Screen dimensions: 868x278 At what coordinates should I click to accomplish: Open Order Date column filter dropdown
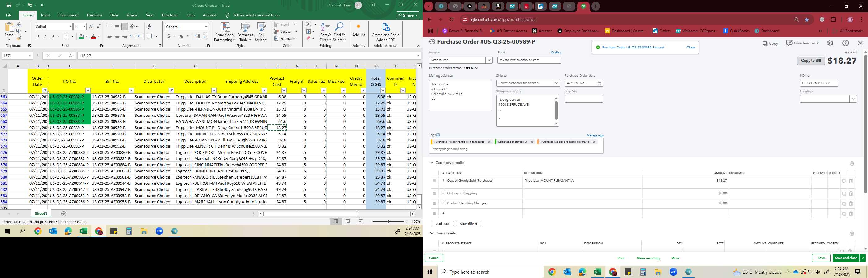pyautogui.click(x=45, y=90)
